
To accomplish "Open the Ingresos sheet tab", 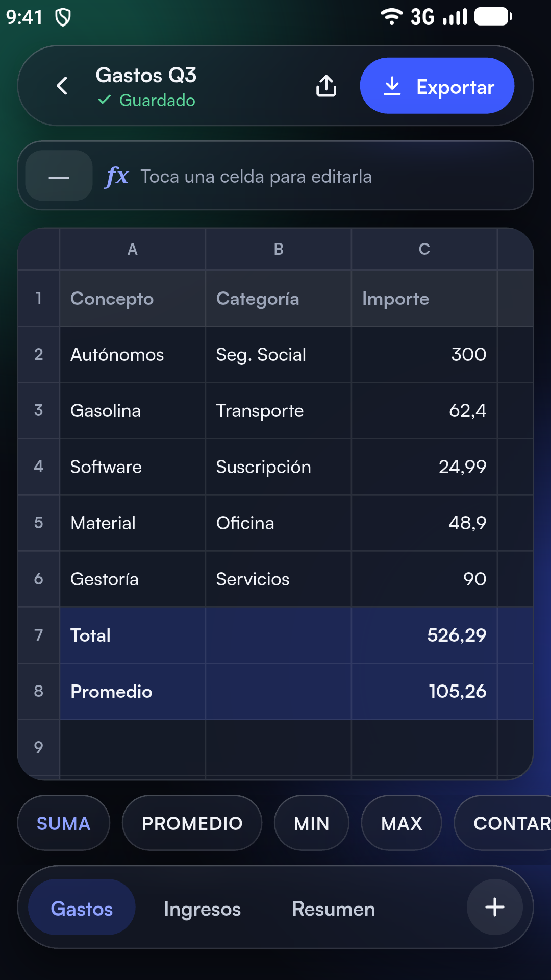I will (x=203, y=907).
